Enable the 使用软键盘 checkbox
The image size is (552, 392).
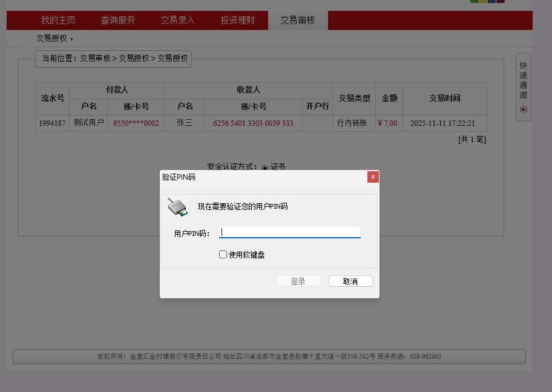[223, 255]
